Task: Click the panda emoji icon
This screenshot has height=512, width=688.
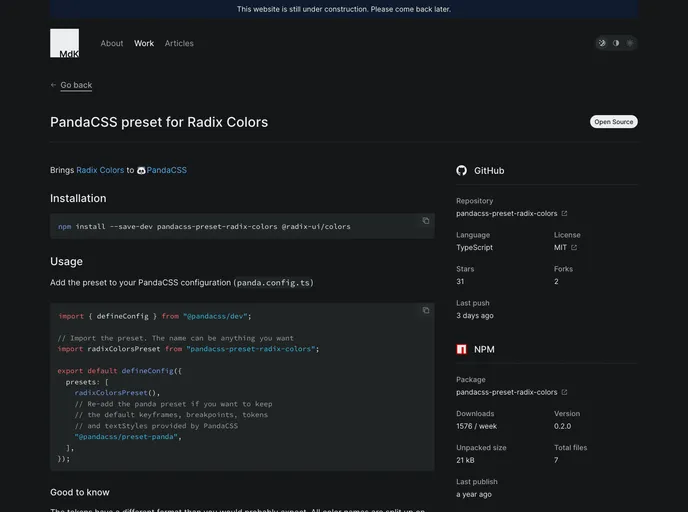Action: click(x=141, y=171)
